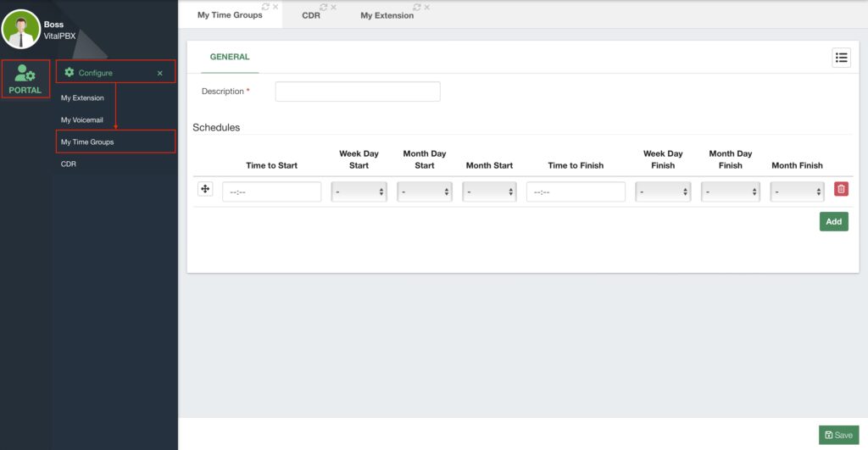Focus the Description input field
This screenshot has width=868, height=450.
(x=358, y=92)
